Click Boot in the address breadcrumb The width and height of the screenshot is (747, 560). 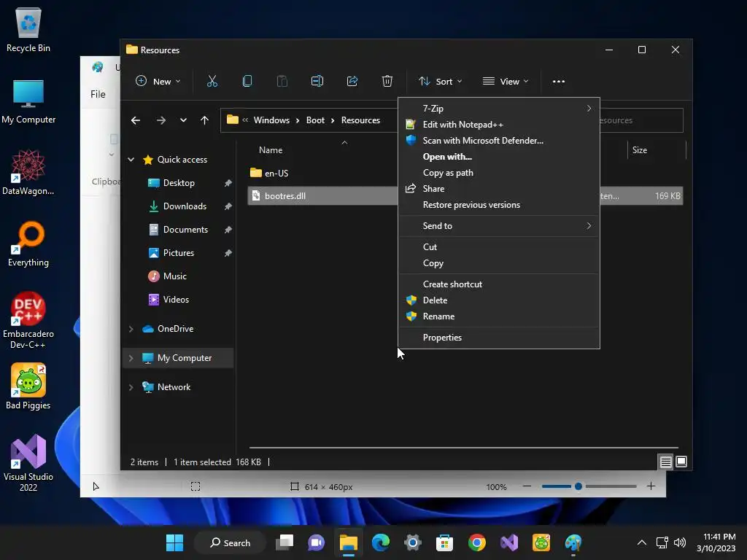[315, 120]
